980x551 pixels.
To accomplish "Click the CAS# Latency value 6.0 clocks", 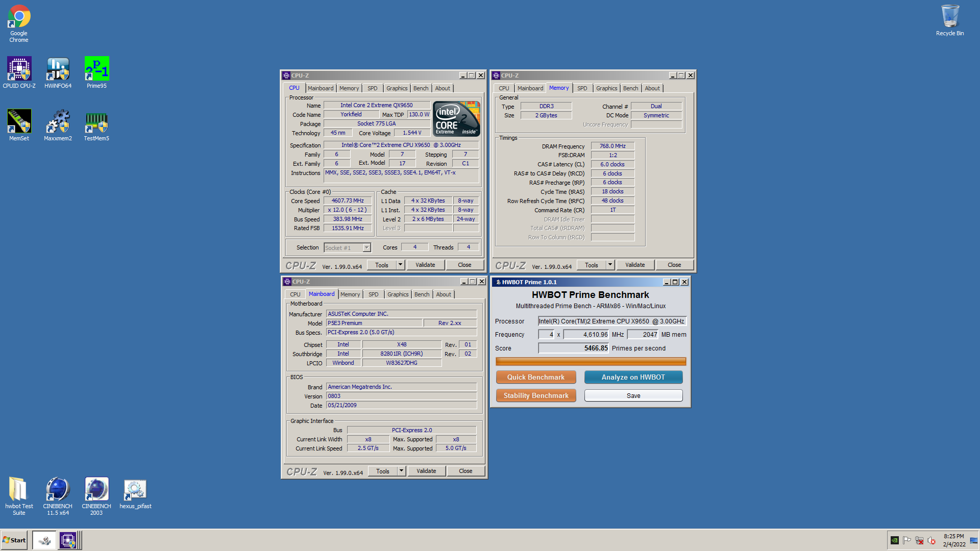I will (x=612, y=164).
